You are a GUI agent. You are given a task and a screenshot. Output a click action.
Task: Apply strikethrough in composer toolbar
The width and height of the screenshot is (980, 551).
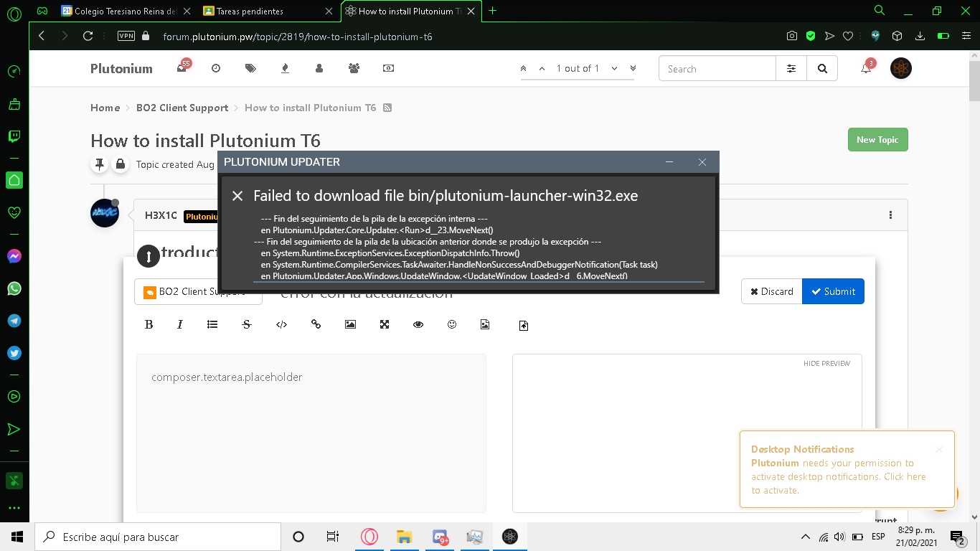click(x=247, y=324)
